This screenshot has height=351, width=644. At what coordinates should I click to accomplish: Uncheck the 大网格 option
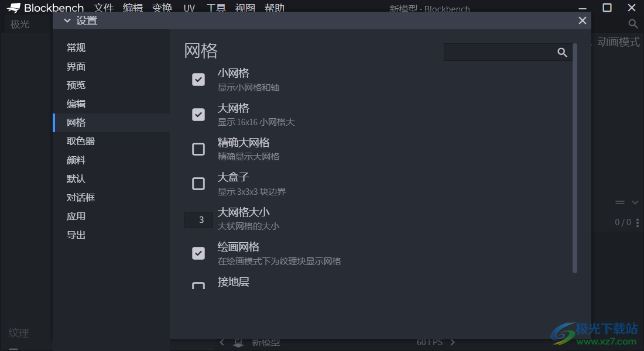198,114
